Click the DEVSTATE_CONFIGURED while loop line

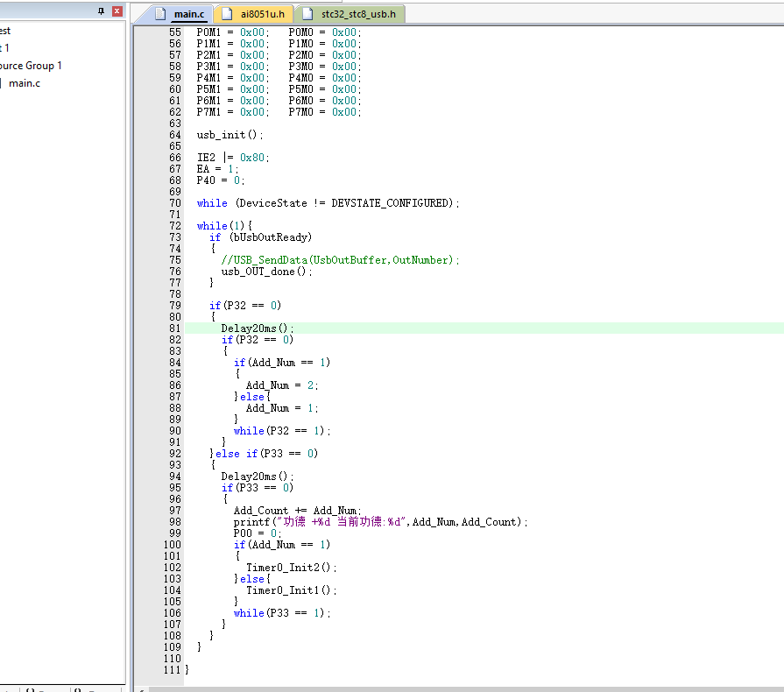pyautogui.click(x=328, y=203)
